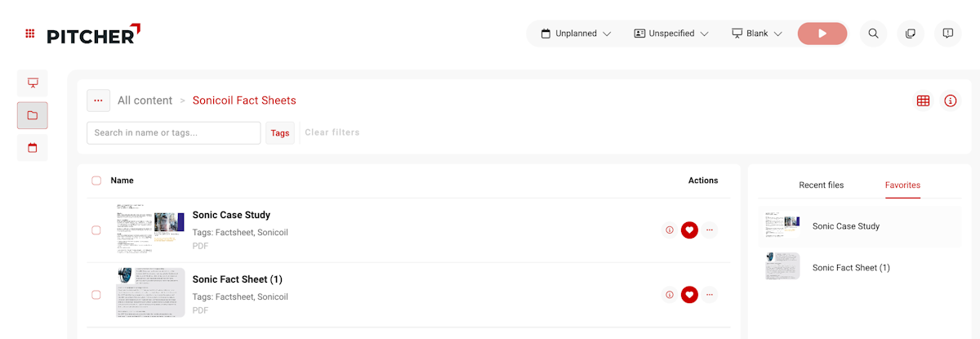This screenshot has width=980, height=339.
Task: Click the search magnifier icon
Action: tap(873, 33)
